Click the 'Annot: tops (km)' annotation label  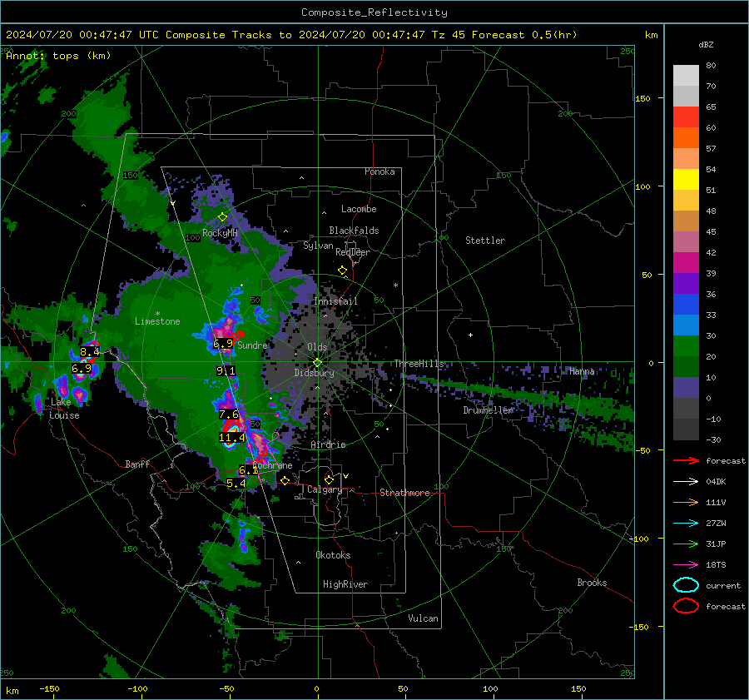click(x=58, y=56)
